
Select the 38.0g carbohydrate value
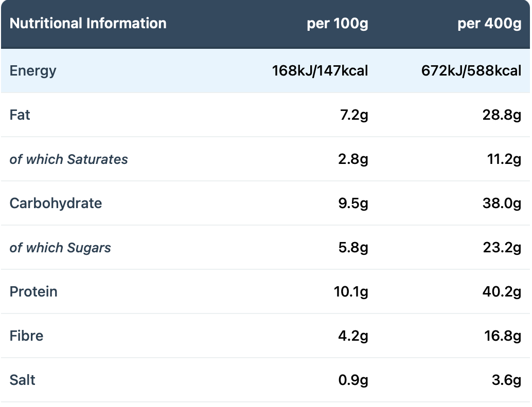[502, 203]
